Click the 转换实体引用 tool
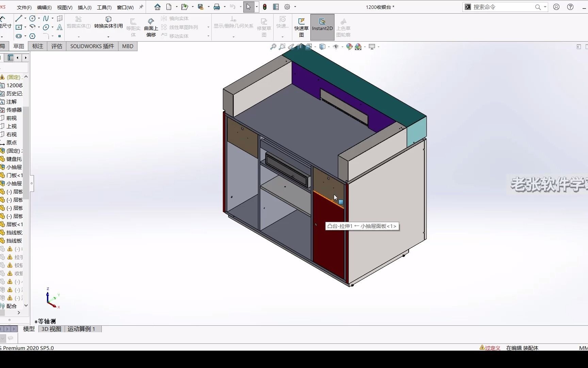The height and width of the screenshot is (368, 588). click(108, 23)
